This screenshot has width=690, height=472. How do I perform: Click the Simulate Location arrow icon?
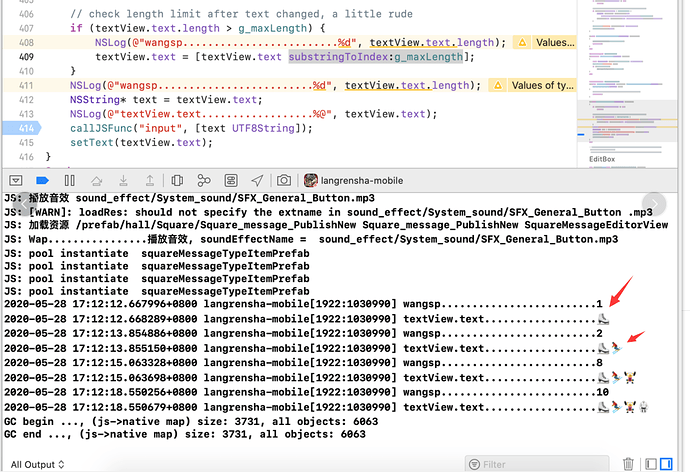point(257,180)
